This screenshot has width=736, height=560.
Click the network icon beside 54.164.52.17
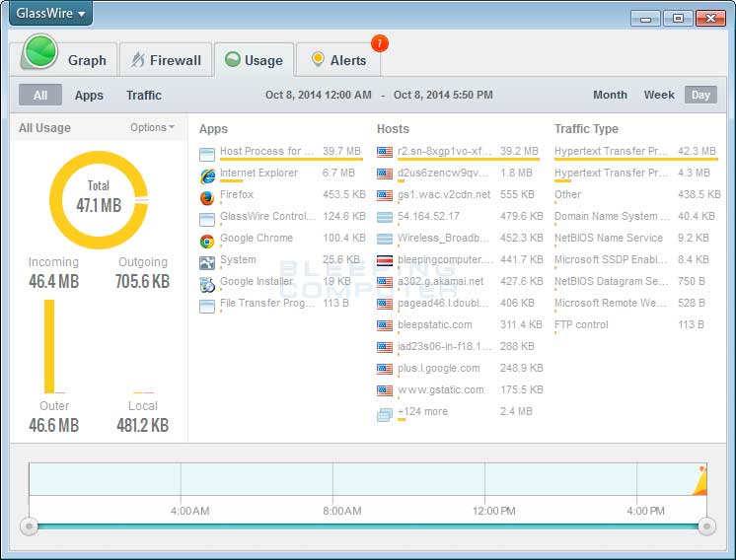coord(385,217)
